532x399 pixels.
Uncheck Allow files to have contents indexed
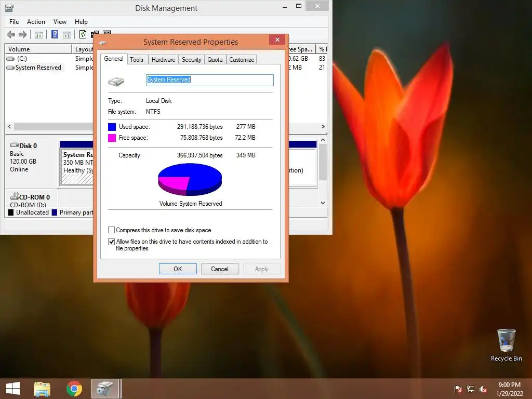click(111, 242)
